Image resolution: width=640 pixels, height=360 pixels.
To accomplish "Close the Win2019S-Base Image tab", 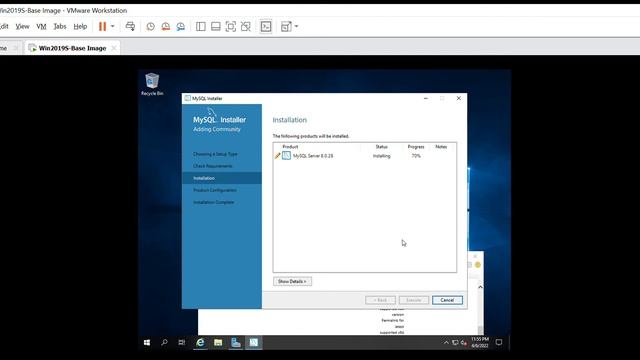I will click(x=114, y=48).
